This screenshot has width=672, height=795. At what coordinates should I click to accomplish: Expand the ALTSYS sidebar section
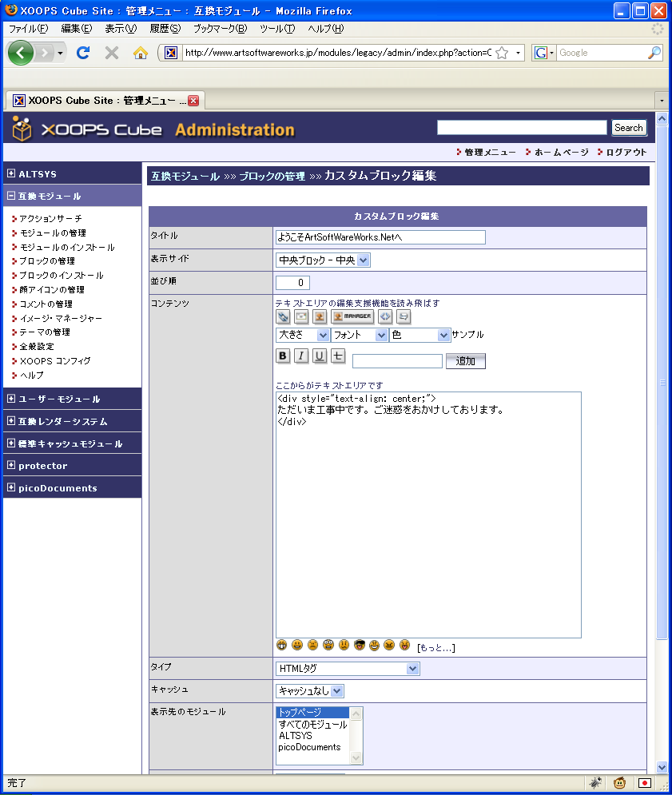click(11, 173)
